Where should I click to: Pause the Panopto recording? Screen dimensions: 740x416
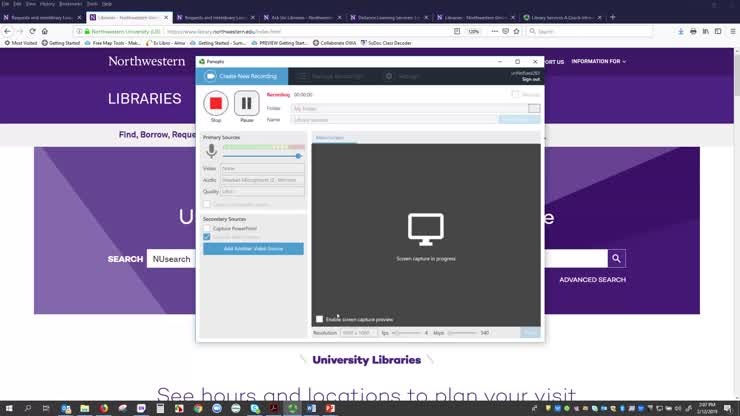coord(246,103)
